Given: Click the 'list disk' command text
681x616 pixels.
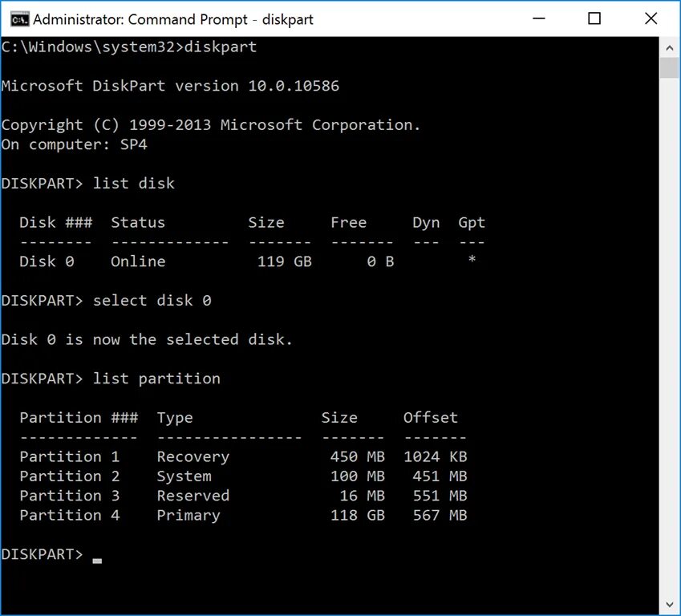Looking at the screenshot, I should pyautogui.click(x=134, y=184).
